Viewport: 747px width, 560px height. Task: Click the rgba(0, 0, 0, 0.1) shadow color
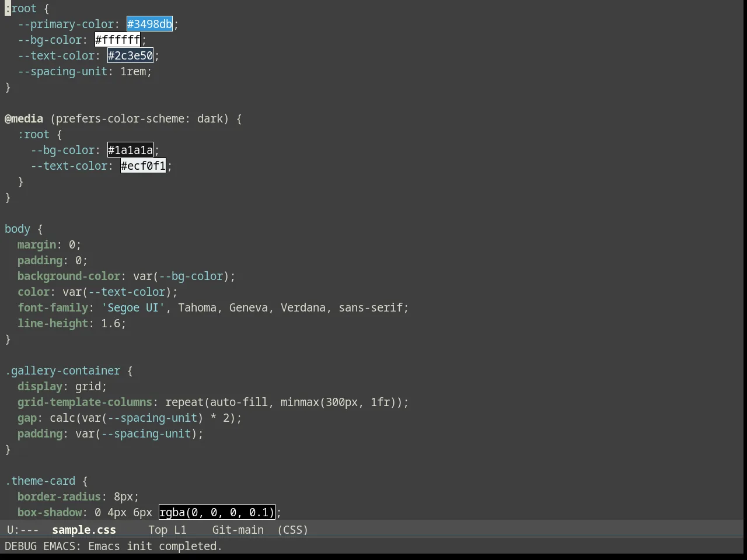point(217,512)
